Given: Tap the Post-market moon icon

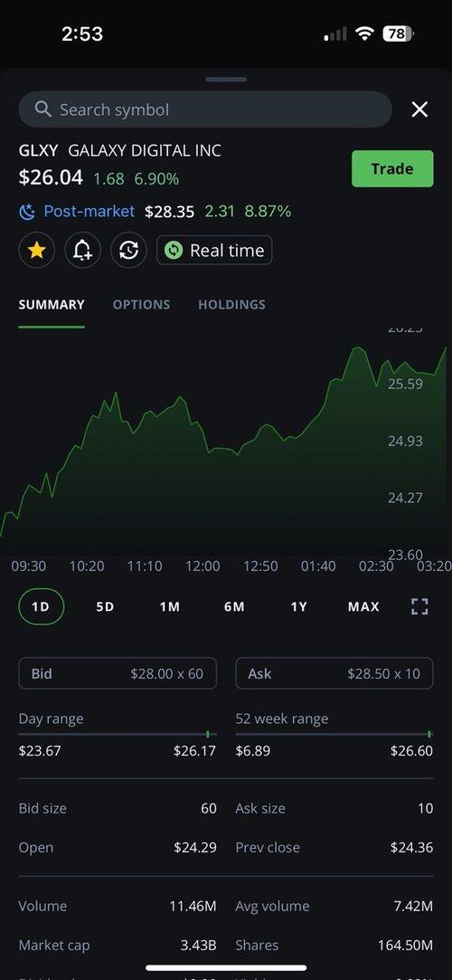Looking at the screenshot, I should point(27,212).
